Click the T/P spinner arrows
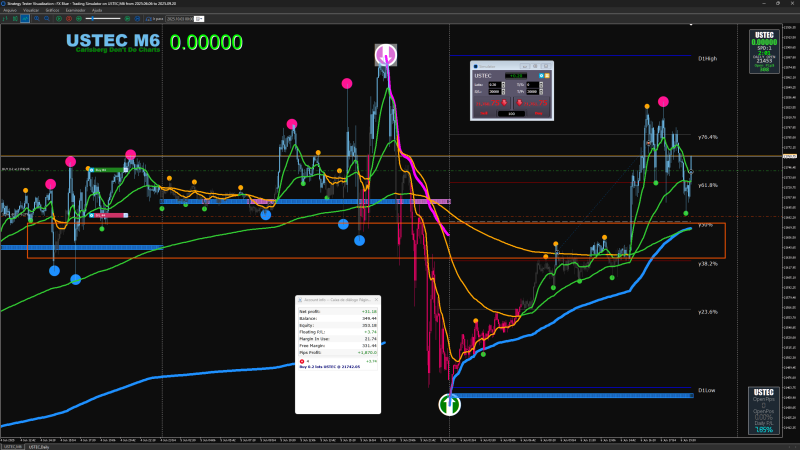This screenshot has width=800, height=450. pos(541,92)
